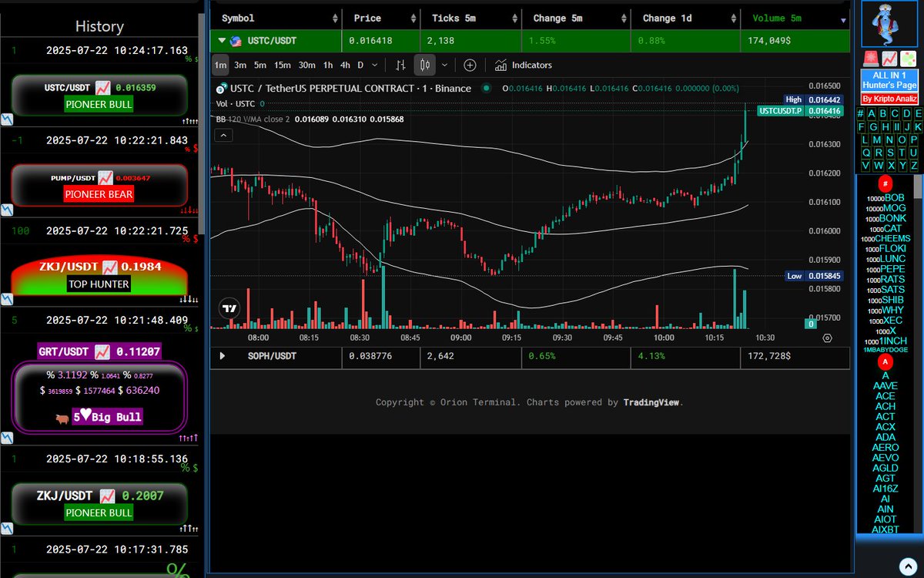Open the chart style dropdown arrow

click(444, 65)
